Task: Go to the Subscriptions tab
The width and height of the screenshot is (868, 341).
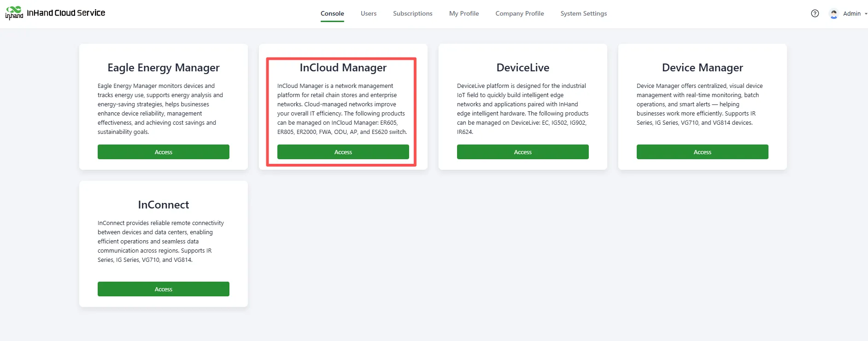Action: [413, 13]
